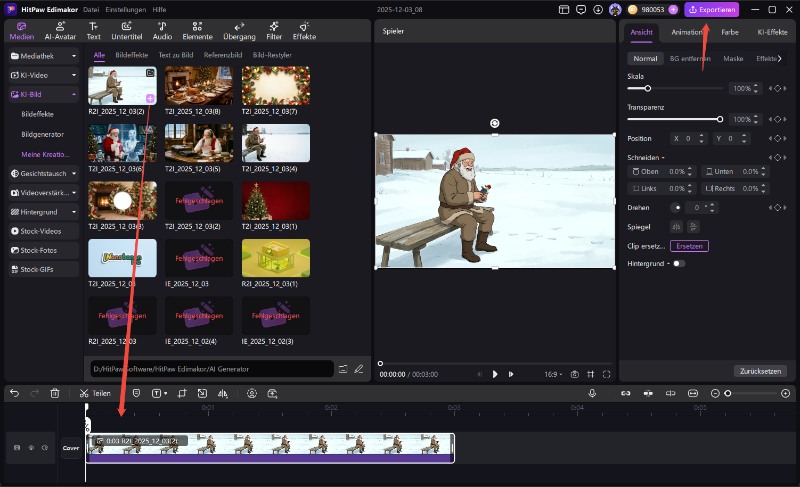Open the Hilfe menu
The height and width of the screenshot is (487, 800).
(159, 10)
